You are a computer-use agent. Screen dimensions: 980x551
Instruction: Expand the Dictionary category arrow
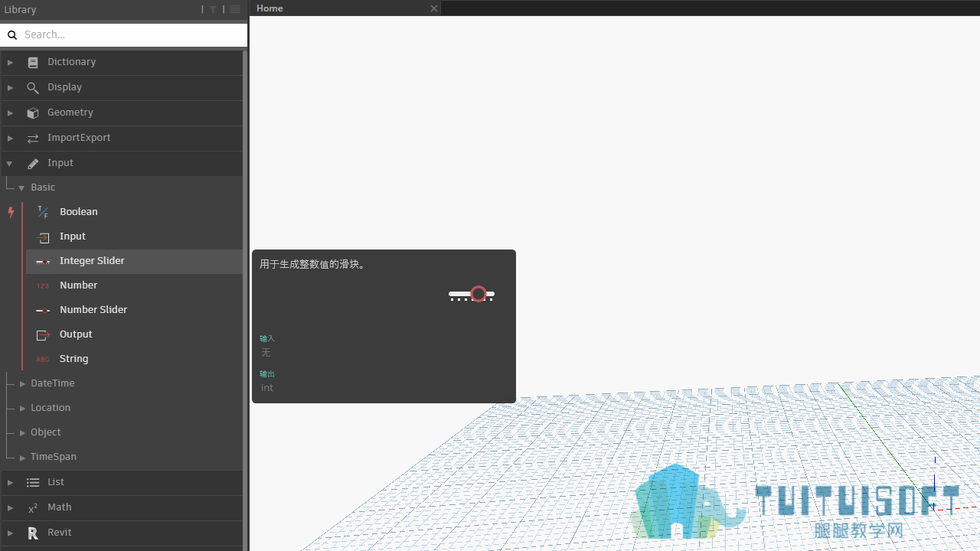(x=10, y=63)
